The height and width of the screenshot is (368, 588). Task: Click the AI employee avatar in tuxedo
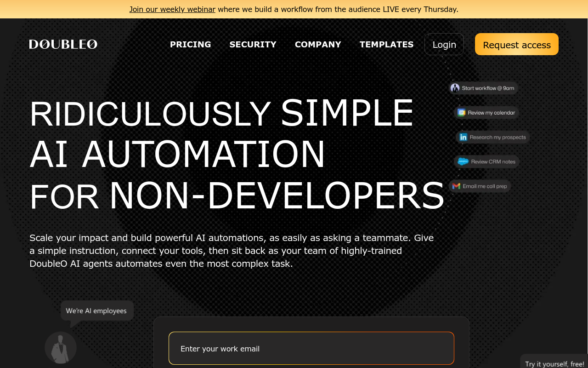tap(61, 347)
